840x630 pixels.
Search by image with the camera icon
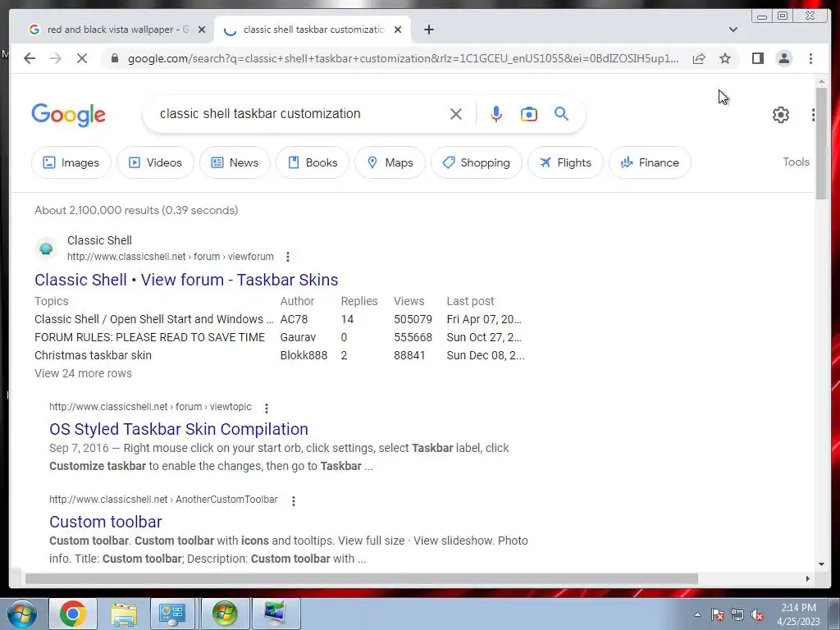[529, 114]
